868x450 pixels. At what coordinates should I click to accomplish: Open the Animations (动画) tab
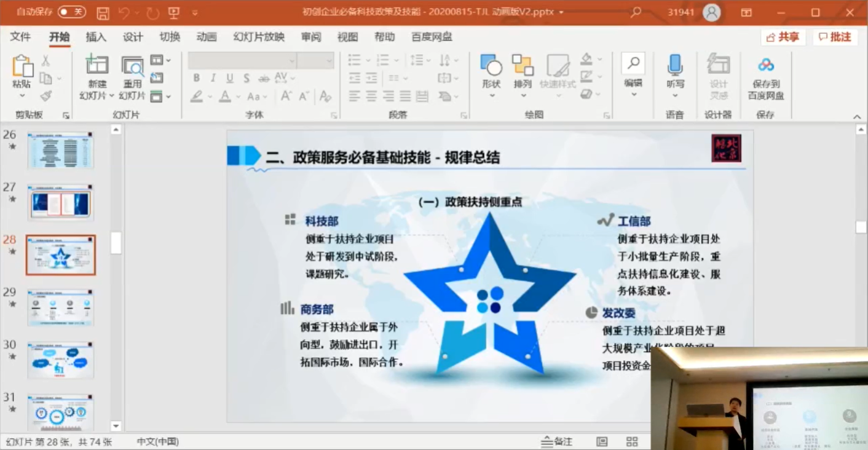207,37
